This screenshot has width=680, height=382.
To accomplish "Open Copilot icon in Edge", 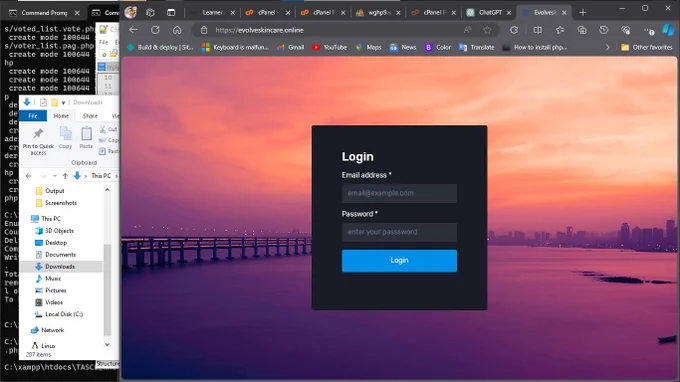I will point(668,30).
